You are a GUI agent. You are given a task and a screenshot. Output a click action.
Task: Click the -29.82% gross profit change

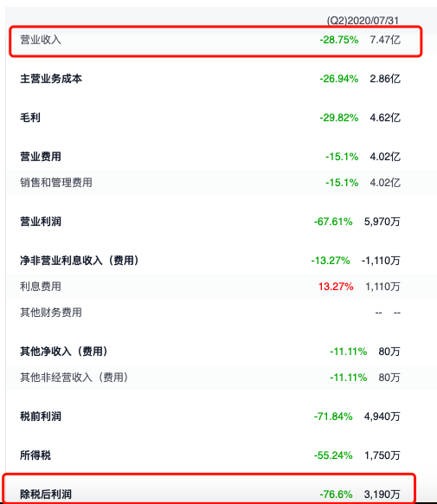pos(339,118)
